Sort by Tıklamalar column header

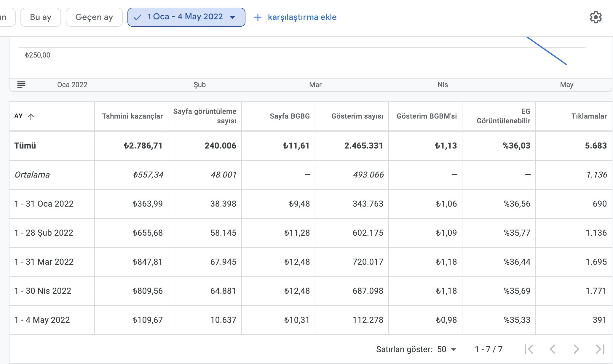(589, 116)
